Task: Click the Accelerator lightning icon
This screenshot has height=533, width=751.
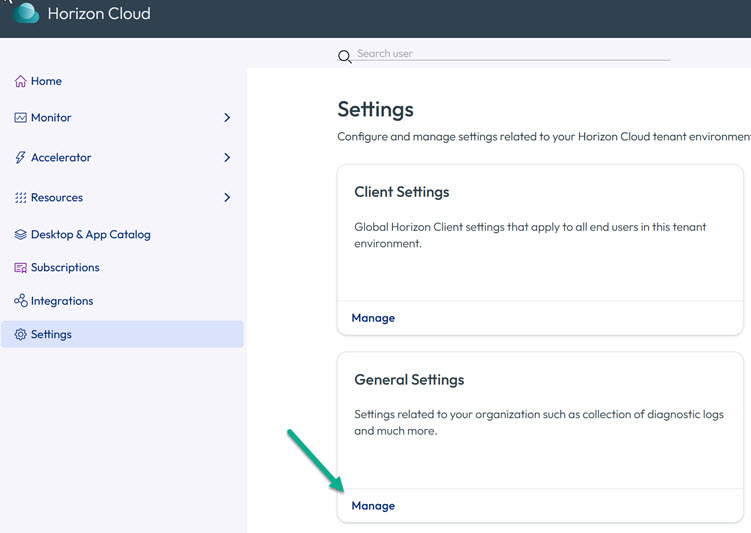Action: coord(20,158)
